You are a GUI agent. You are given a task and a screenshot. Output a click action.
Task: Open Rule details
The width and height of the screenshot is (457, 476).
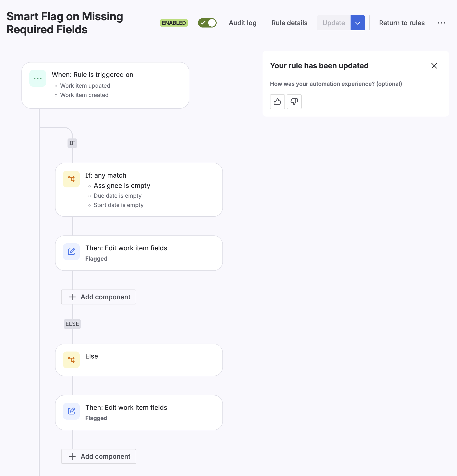[x=289, y=23]
